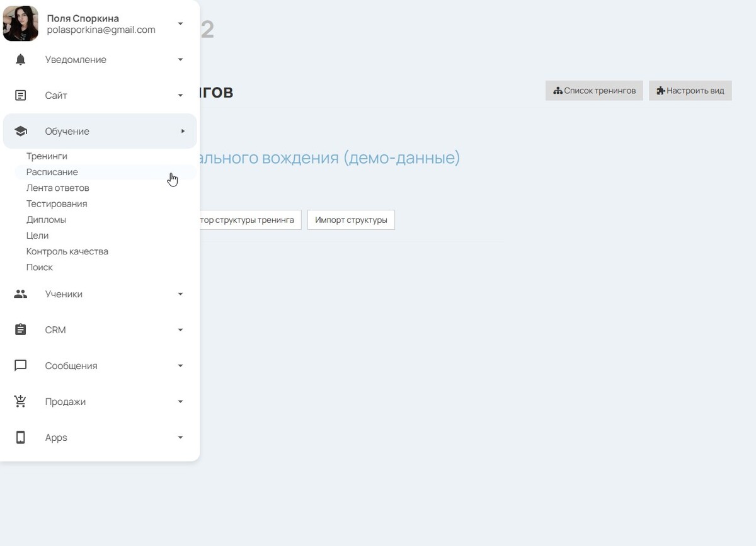
Task: Click the Ученики people icon
Action: pyautogui.click(x=21, y=294)
